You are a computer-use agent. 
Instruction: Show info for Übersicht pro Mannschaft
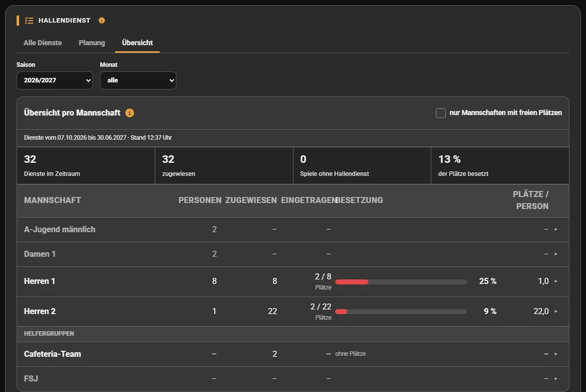coord(130,113)
